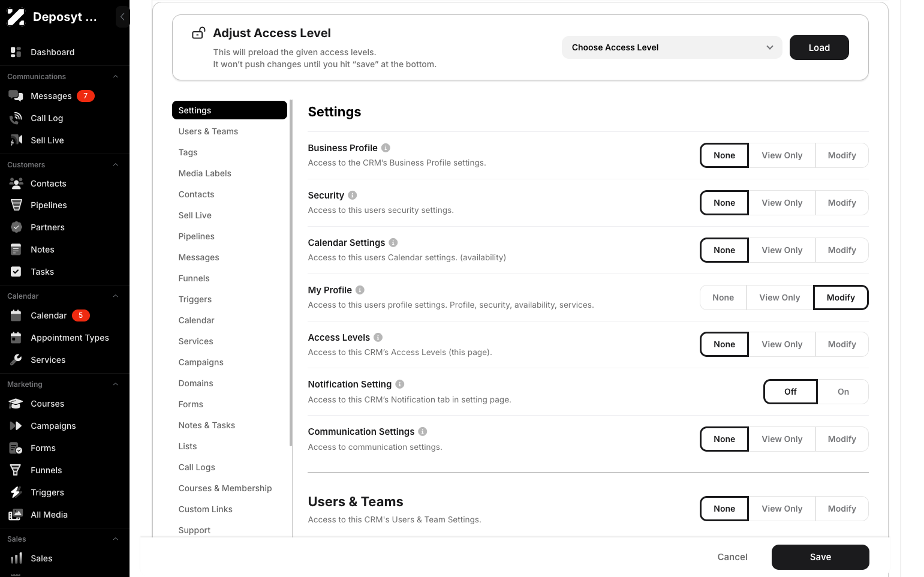This screenshot has width=924, height=577.
Task: Set Communication Settings access to Modify
Action: click(x=842, y=439)
